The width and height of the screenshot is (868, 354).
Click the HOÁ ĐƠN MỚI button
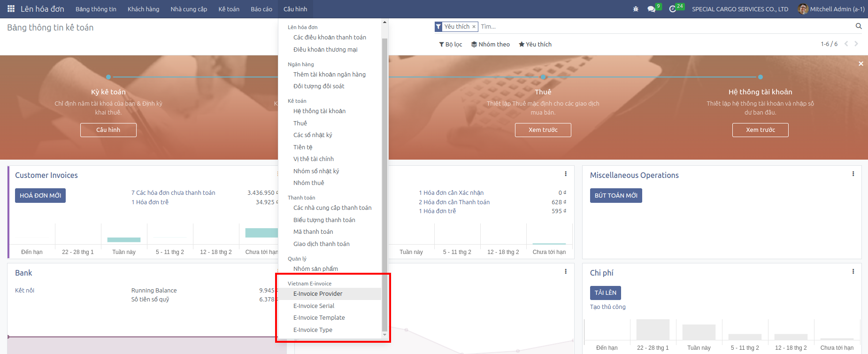(40, 195)
